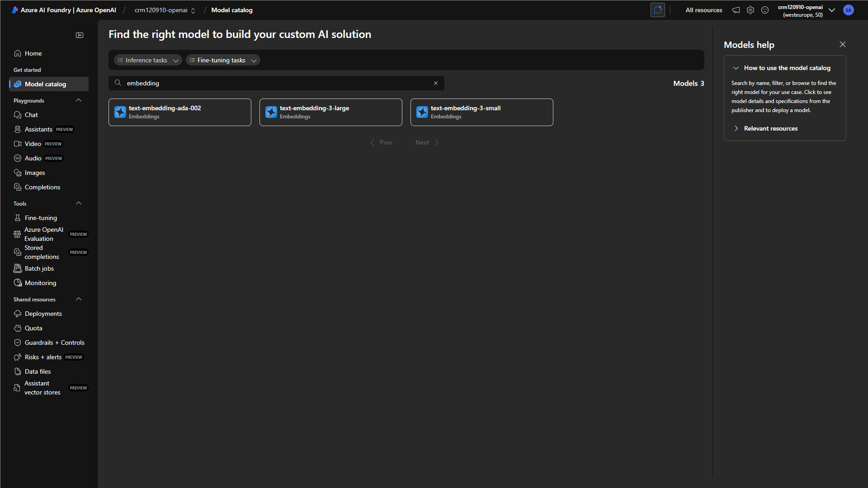This screenshot has width=868, height=488.
Task: Open the settings gear icon
Action: pyautogui.click(x=750, y=10)
